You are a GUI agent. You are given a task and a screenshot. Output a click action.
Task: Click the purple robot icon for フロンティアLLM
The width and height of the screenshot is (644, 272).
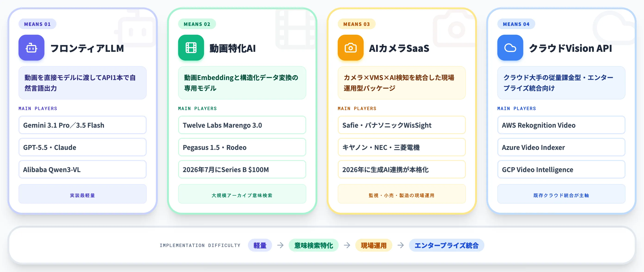(31, 48)
